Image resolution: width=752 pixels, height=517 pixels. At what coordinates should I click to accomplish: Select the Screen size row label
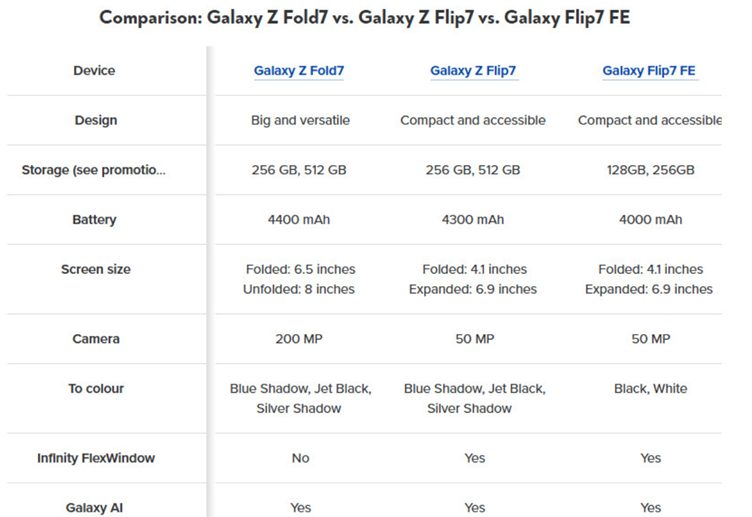(x=95, y=270)
